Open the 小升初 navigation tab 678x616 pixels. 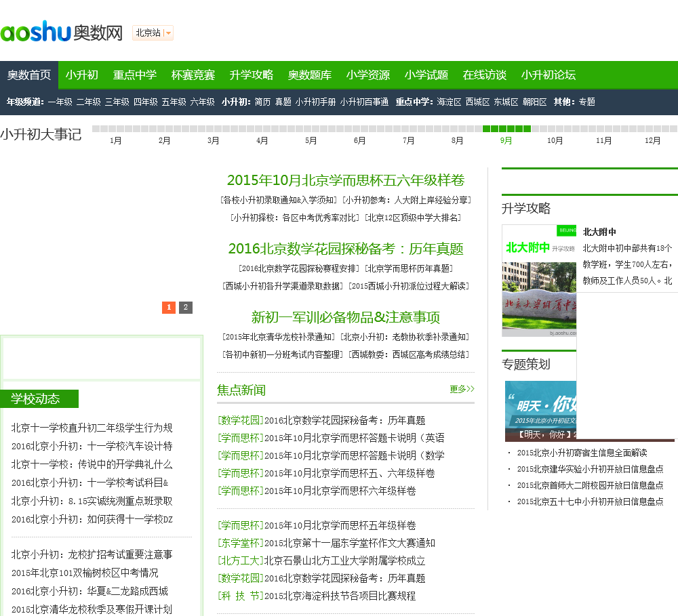click(x=82, y=75)
